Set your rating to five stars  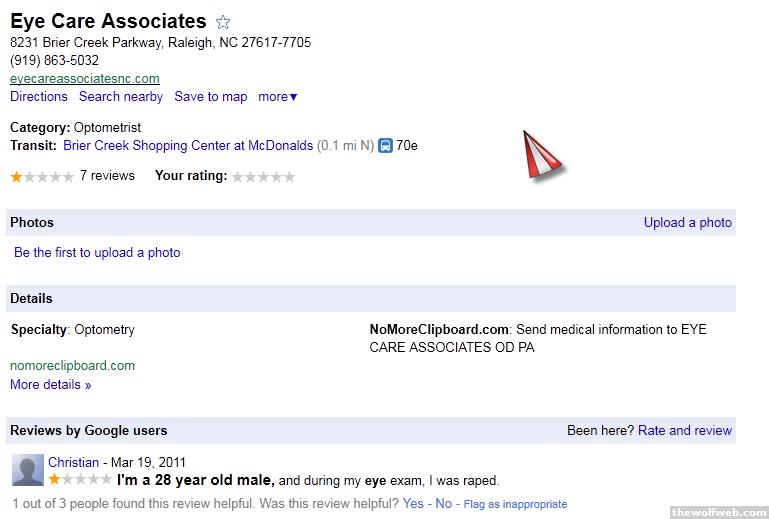coord(289,177)
